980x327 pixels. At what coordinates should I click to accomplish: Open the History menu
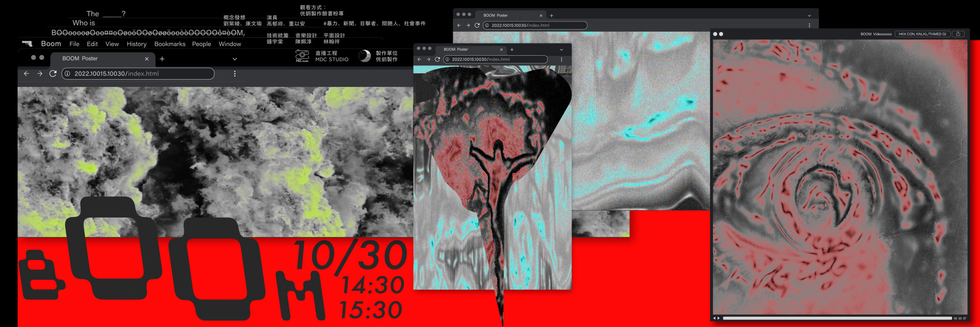coord(136,44)
